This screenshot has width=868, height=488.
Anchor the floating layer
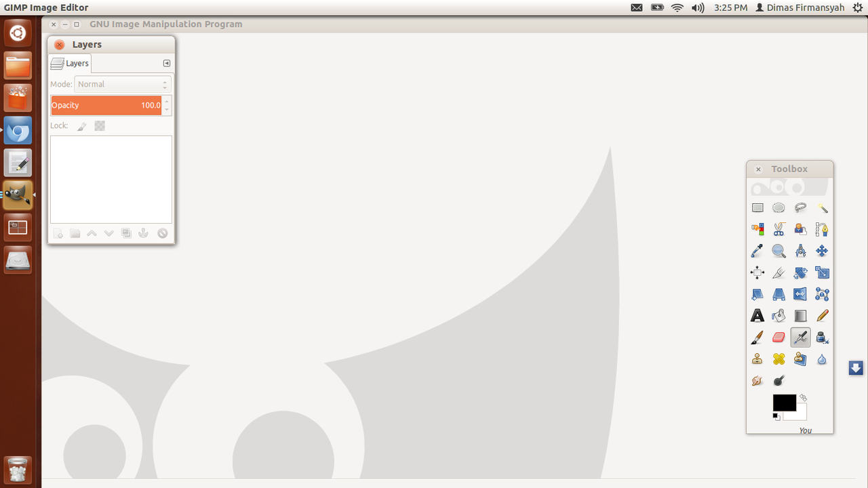[x=143, y=233]
